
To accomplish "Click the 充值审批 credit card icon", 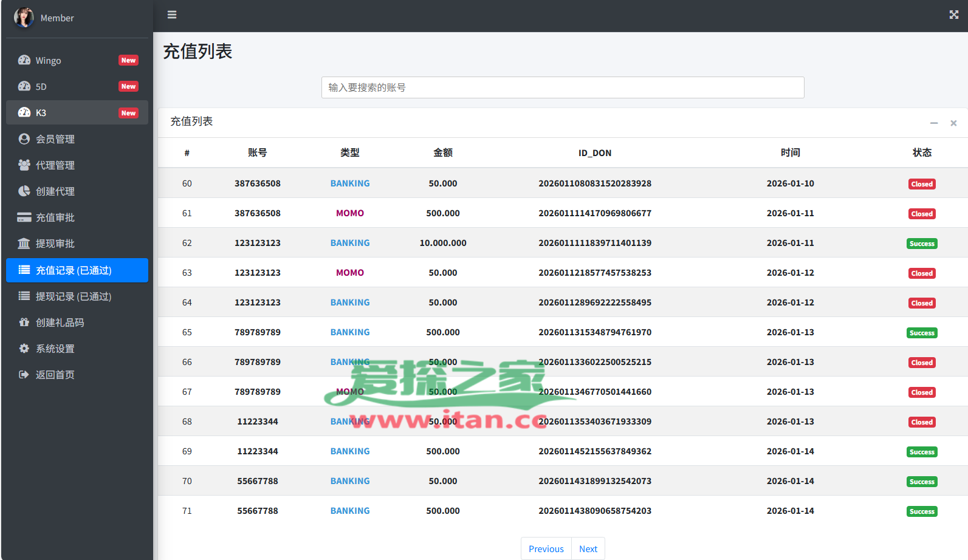I will [24, 217].
